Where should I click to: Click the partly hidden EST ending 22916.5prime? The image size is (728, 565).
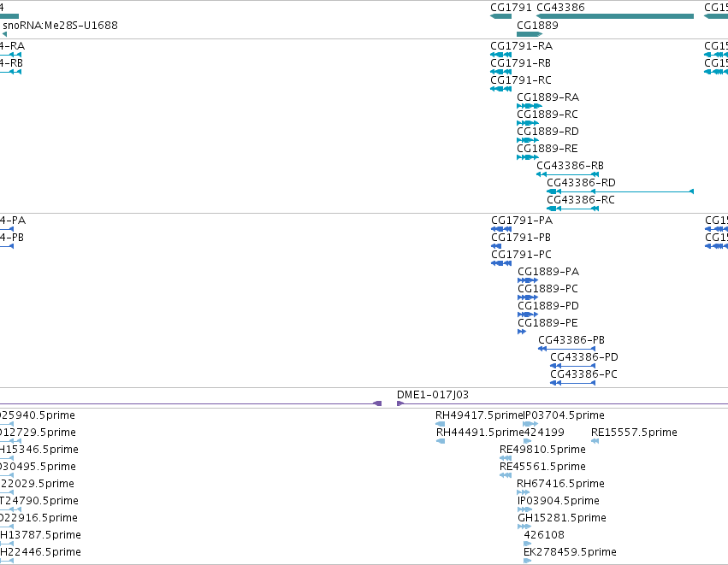click(x=39, y=519)
